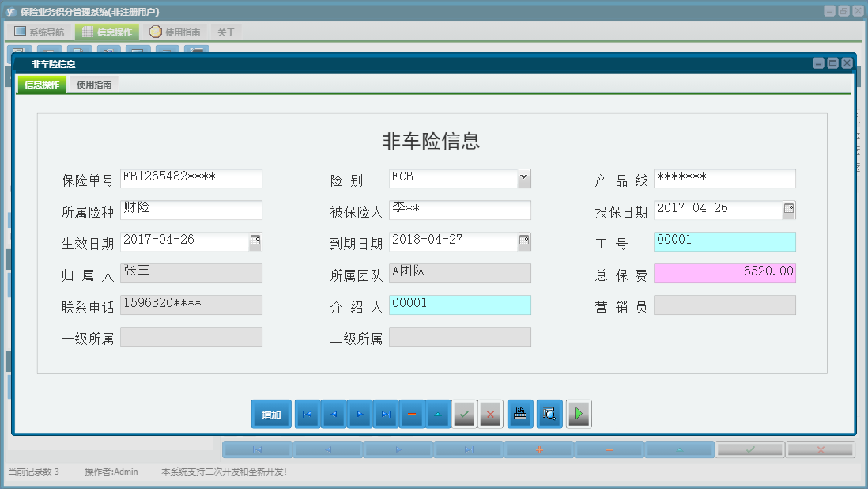Image resolution: width=868 pixels, height=489 pixels.
Task: Open the 生效日期 calendar picker
Action: pyautogui.click(x=255, y=241)
